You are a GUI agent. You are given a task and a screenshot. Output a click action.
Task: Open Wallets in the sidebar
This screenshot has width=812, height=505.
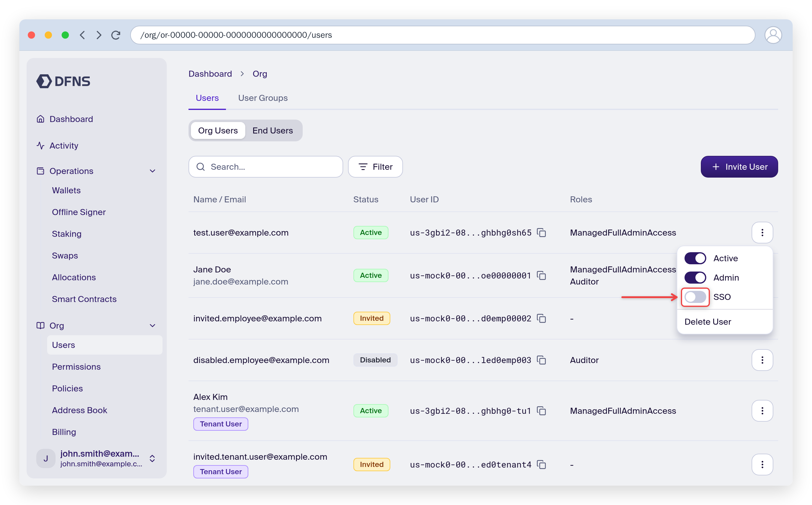coord(66,190)
